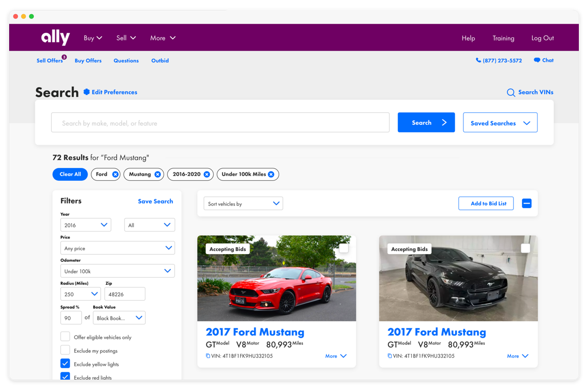
Task: Click the Chat link
Action: point(548,60)
